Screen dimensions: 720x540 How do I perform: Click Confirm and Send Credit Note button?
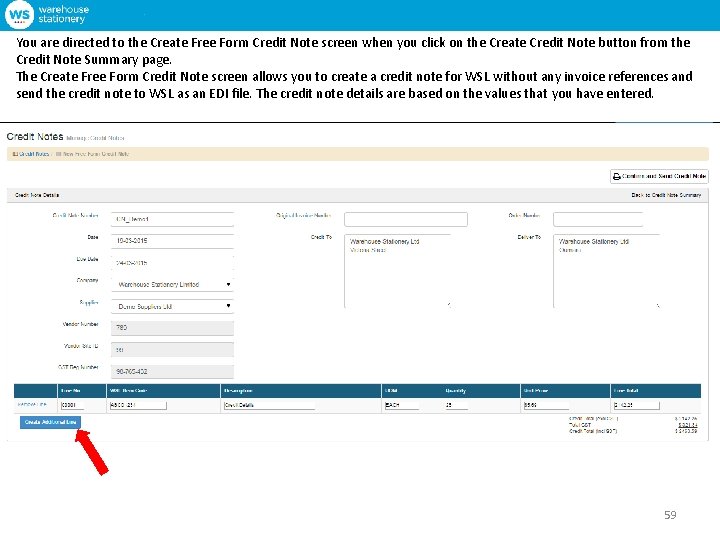click(x=659, y=176)
